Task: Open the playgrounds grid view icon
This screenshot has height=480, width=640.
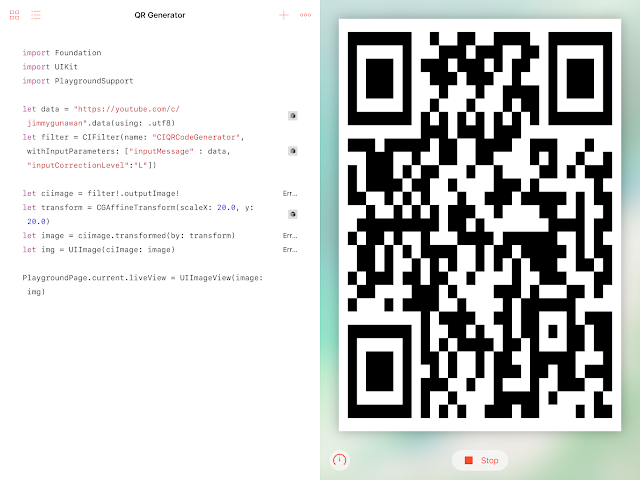Action: tap(15, 15)
